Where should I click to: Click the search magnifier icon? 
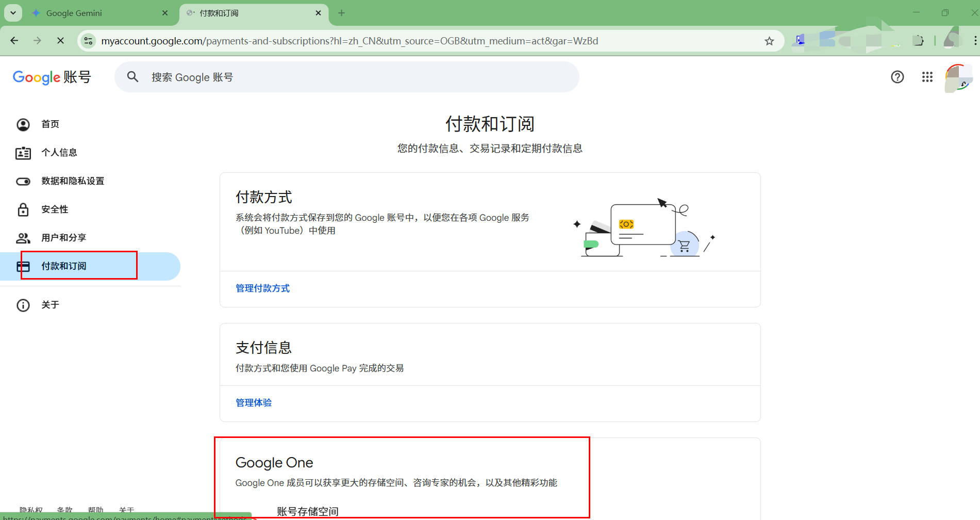pyautogui.click(x=133, y=77)
